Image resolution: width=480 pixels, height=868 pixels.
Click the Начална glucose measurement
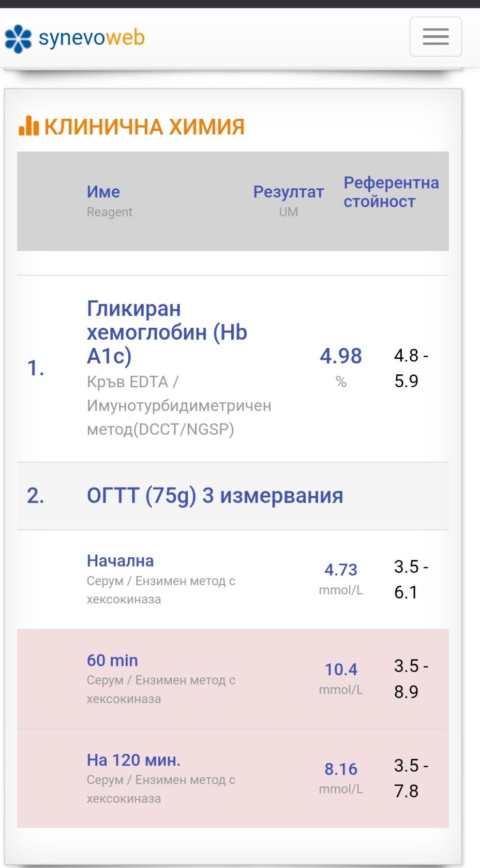(120, 561)
